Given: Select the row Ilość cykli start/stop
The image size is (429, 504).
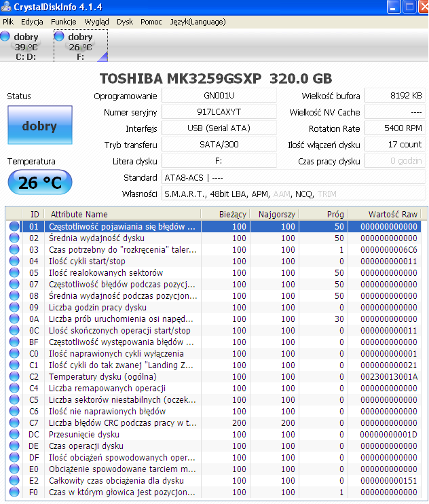Looking at the screenshot, I should click(214, 261).
